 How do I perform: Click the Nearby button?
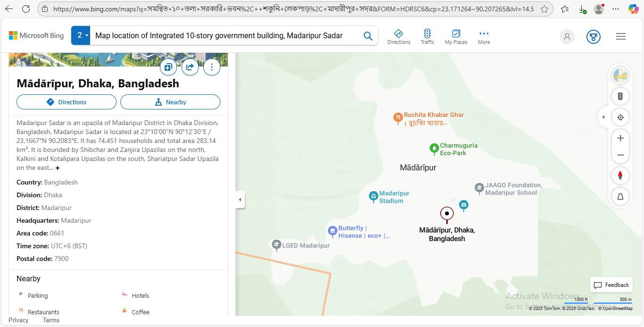[170, 102]
